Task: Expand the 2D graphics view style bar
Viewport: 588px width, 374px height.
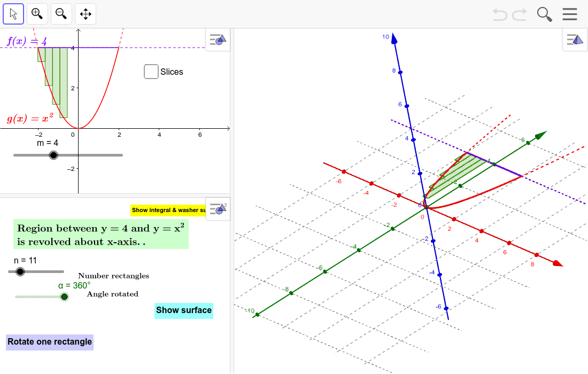Action: (218, 40)
